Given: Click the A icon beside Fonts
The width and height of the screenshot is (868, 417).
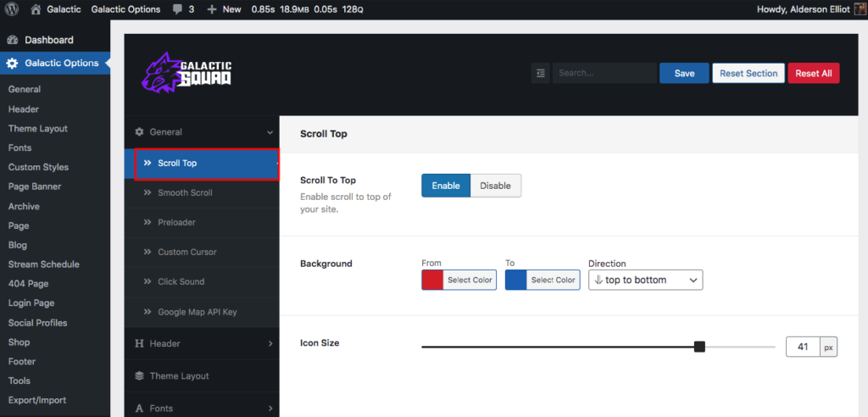Looking at the screenshot, I should (x=140, y=409).
